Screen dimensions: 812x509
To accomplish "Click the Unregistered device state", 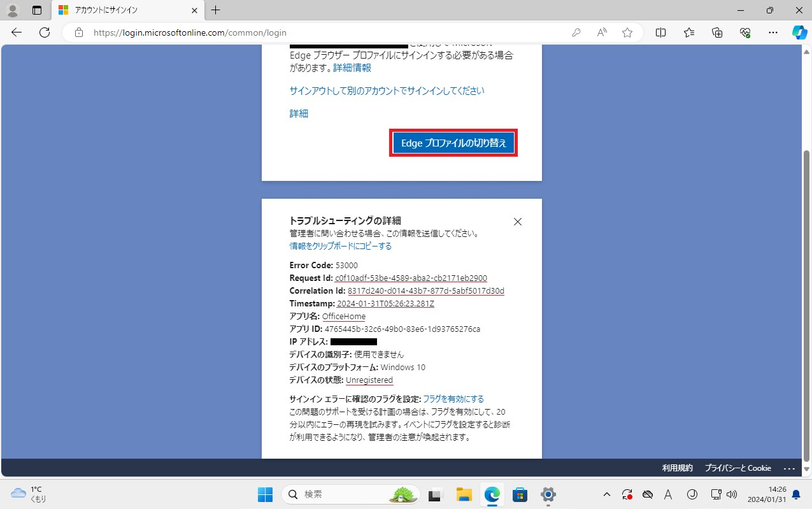I will click(369, 380).
